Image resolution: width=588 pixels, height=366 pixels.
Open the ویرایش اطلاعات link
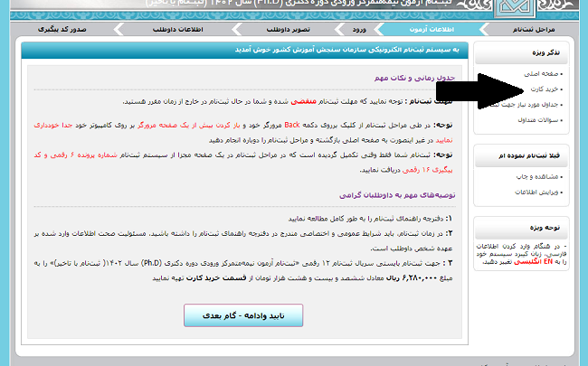538,192
